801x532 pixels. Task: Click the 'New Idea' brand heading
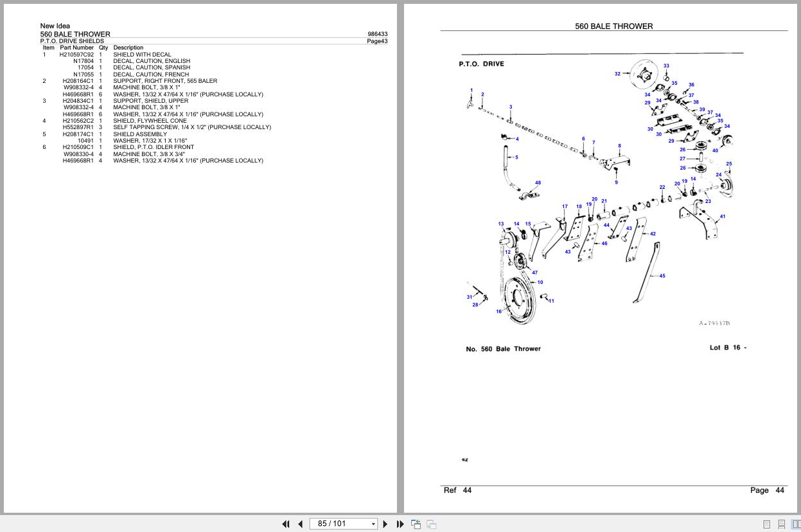point(55,26)
